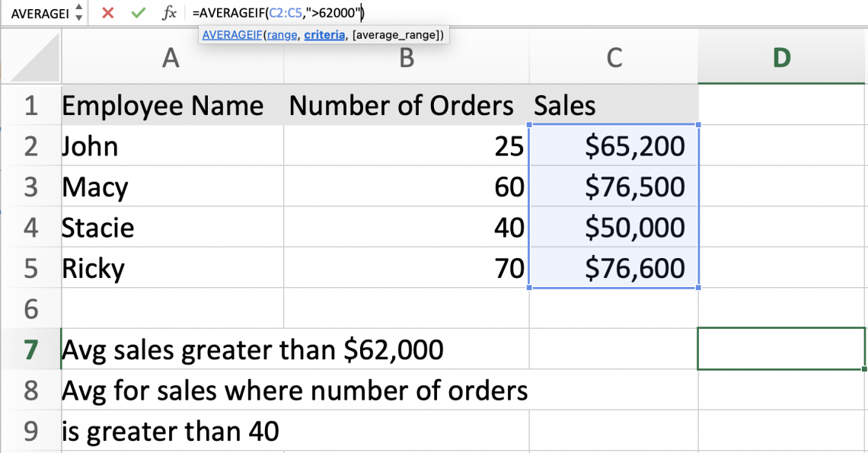
Task: Select column A header
Action: tap(171, 59)
